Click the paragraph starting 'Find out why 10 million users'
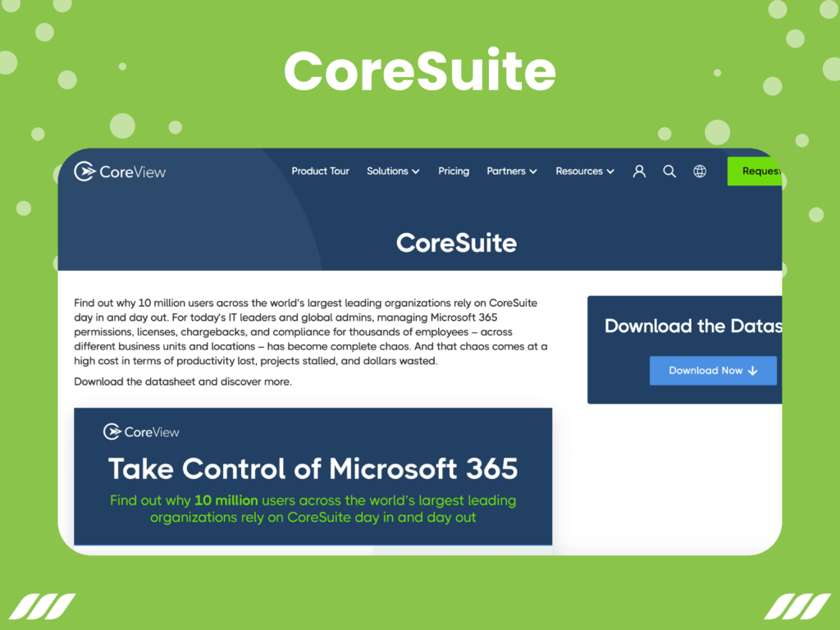Screen dimensions: 840x630 pyautogui.click(x=311, y=331)
